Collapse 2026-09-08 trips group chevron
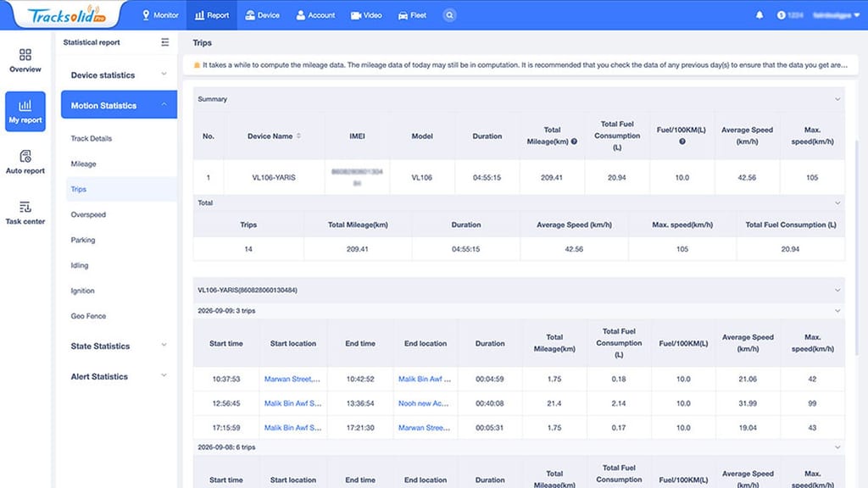This screenshot has height=488, width=868. coord(837,447)
